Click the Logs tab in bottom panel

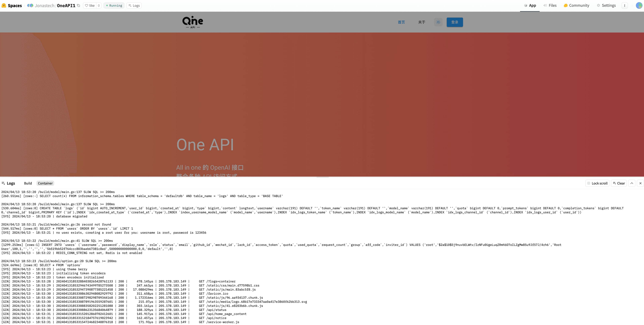[10, 183]
